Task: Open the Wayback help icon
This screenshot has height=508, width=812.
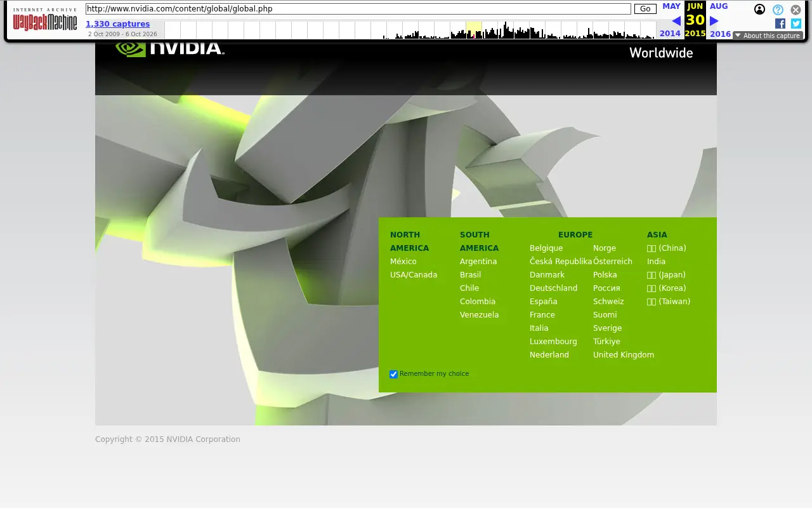Action: coord(778,10)
